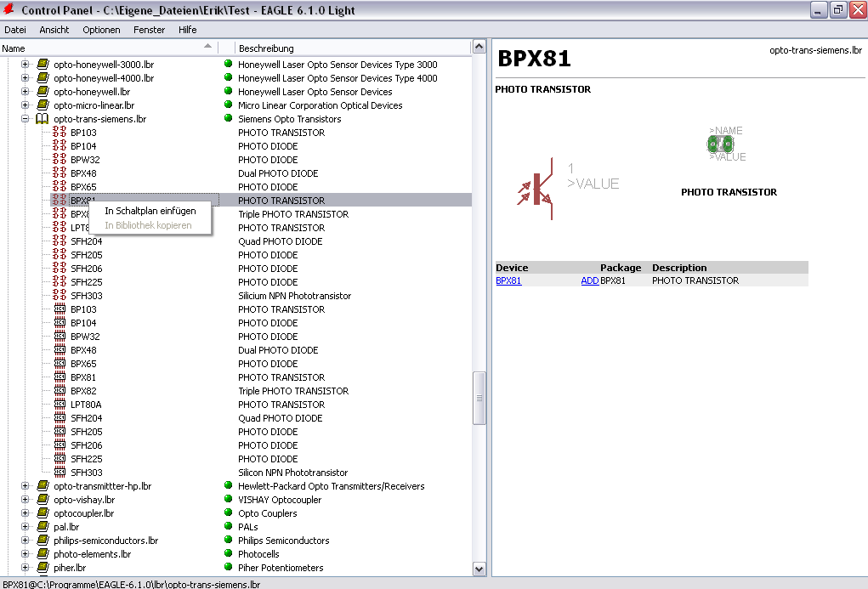
Task: Click the tree scrollbar down arrow
Action: click(479, 569)
